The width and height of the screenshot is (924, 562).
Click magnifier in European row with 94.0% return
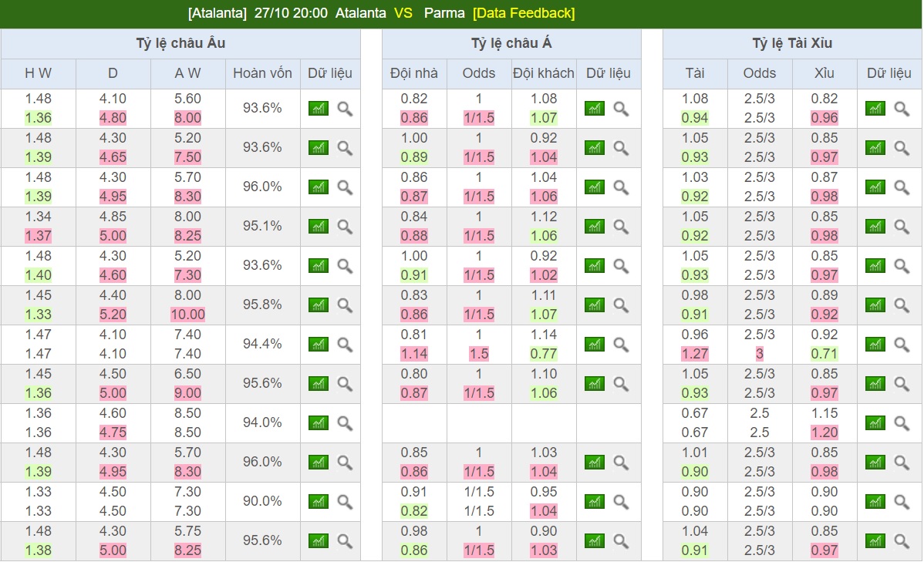(345, 423)
